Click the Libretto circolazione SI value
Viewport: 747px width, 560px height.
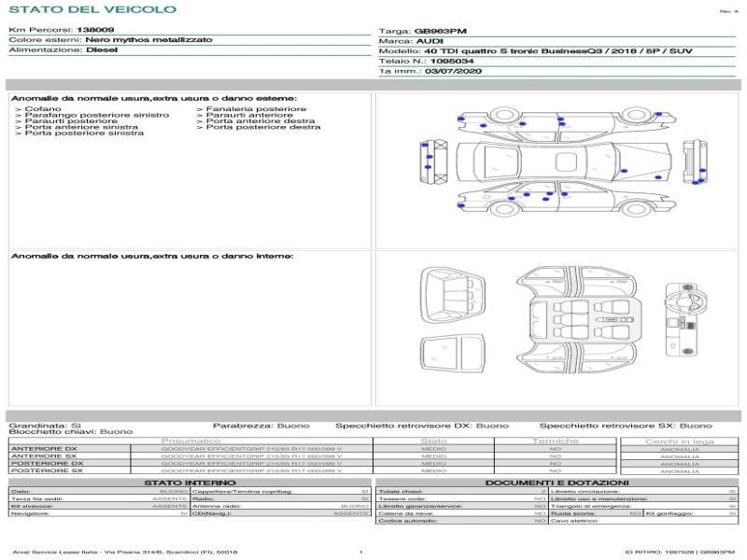pyautogui.click(x=732, y=491)
